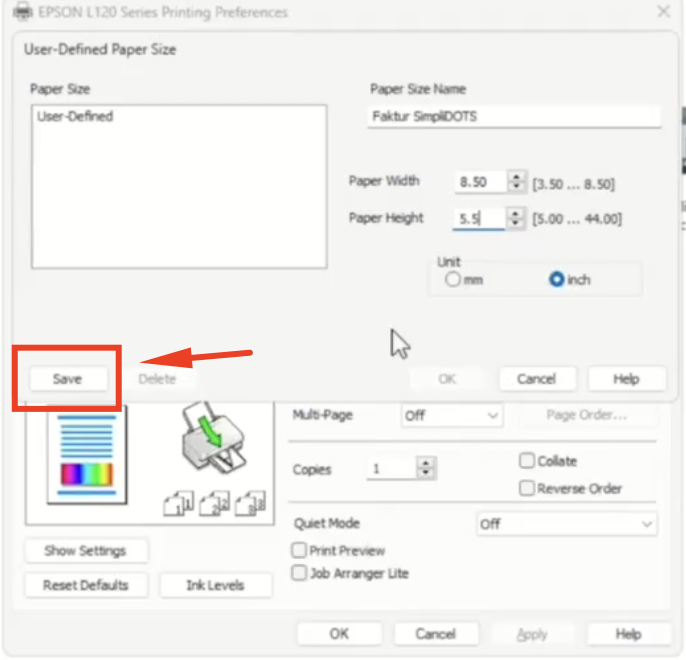Select the mm unit radio button

(453, 280)
